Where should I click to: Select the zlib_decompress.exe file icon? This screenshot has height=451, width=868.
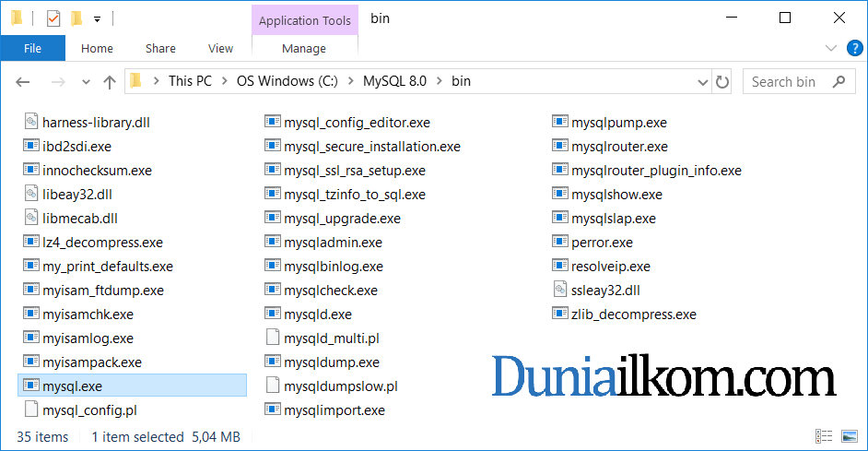coord(560,313)
